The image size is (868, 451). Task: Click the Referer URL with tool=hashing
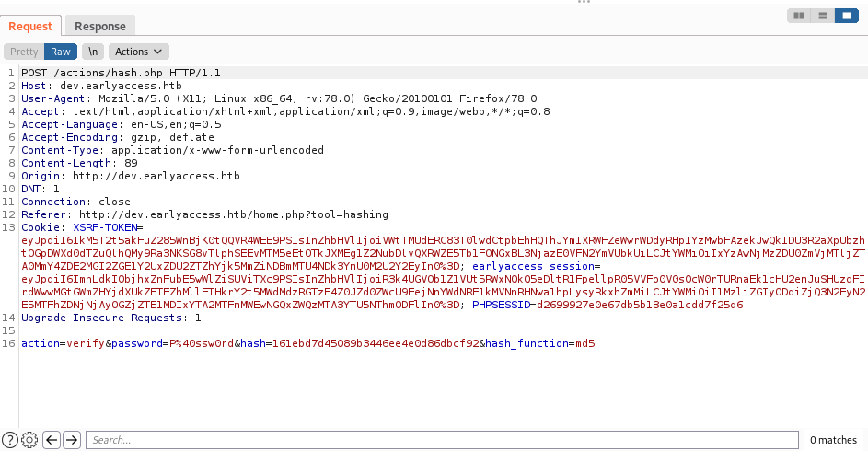(x=233, y=214)
